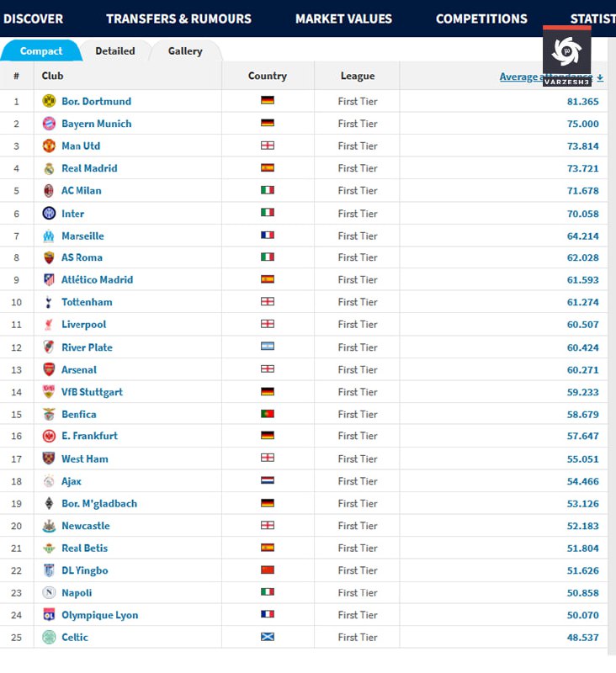Click the River Plate club crest icon
The width and height of the screenshot is (616, 673).
pyautogui.click(x=49, y=347)
